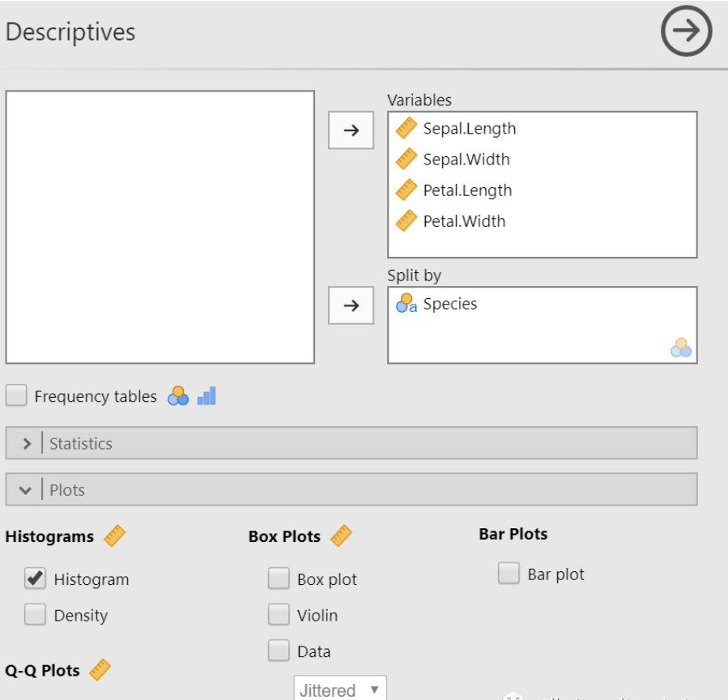Click the ruler icon beside Petal.Width
Image resolution: width=728 pixels, height=700 pixels.
coord(406,221)
